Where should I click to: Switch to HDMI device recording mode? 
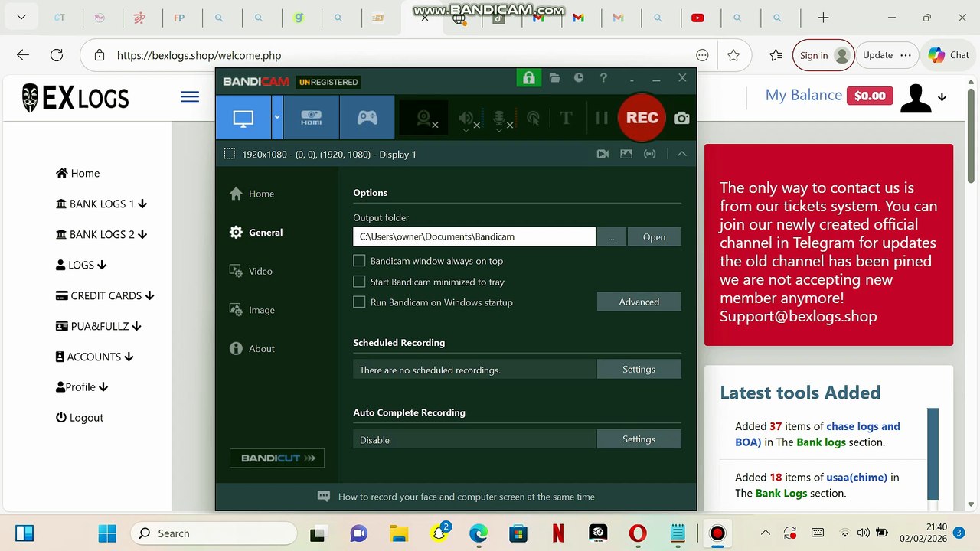[311, 118]
